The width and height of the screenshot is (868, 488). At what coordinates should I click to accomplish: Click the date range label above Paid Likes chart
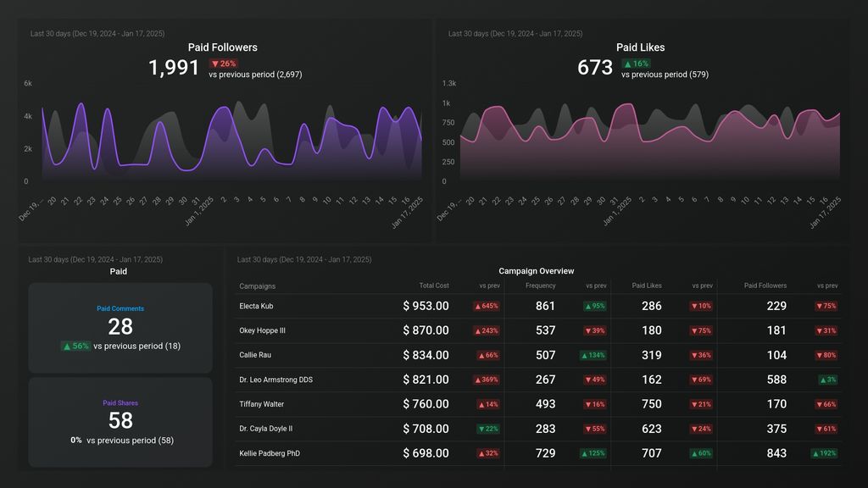(515, 34)
